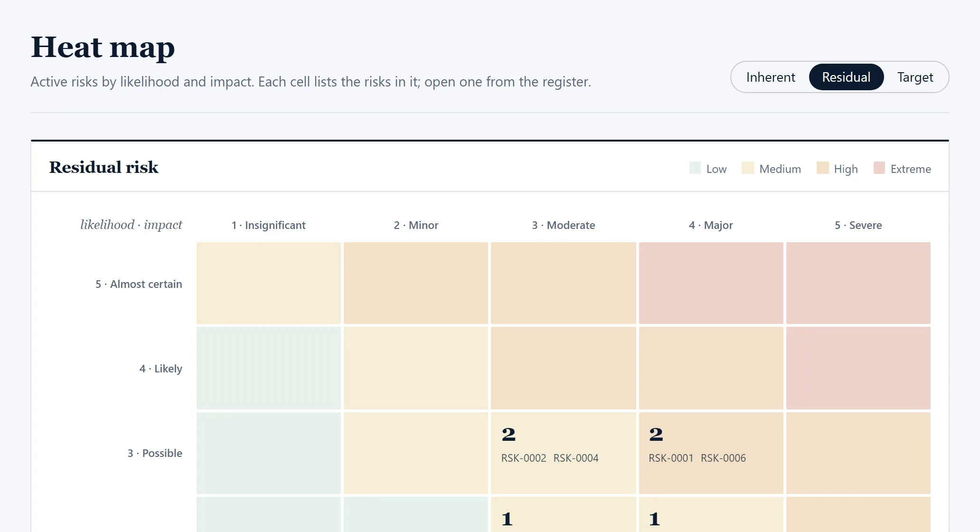Image resolution: width=980 pixels, height=532 pixels.
Task: Open risk RSK-0006 in the heat map
Action: [x=723, y=458]
